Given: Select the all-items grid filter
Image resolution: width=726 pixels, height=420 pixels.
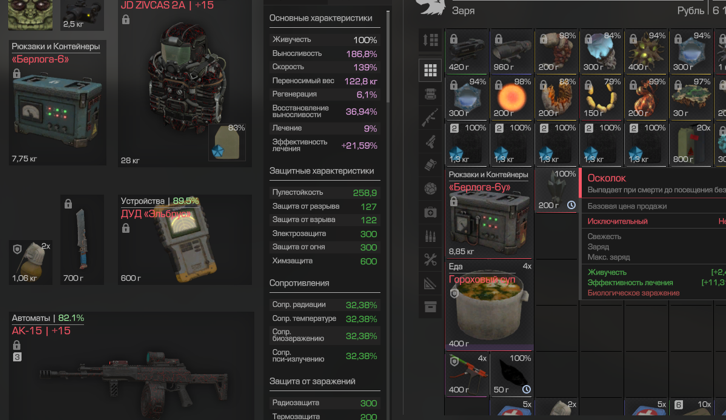Looking at the screenshot, I should 430,70.
